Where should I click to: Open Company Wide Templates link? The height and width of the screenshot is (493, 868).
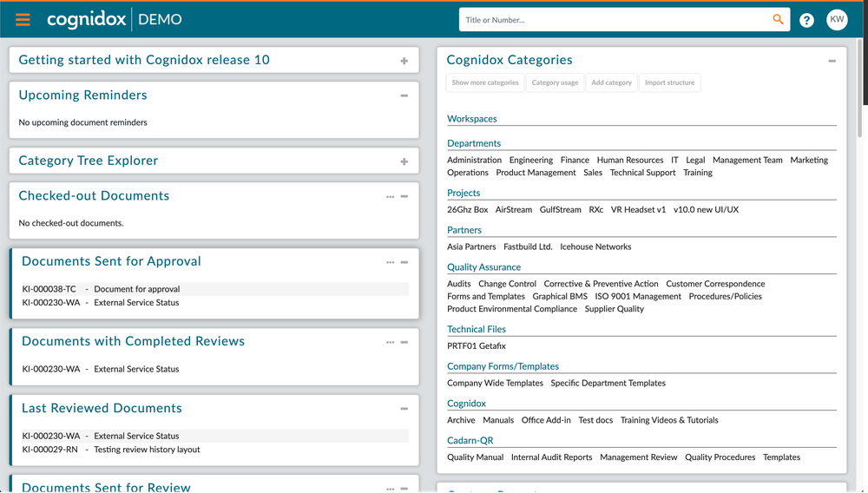(x=495, y=383)
